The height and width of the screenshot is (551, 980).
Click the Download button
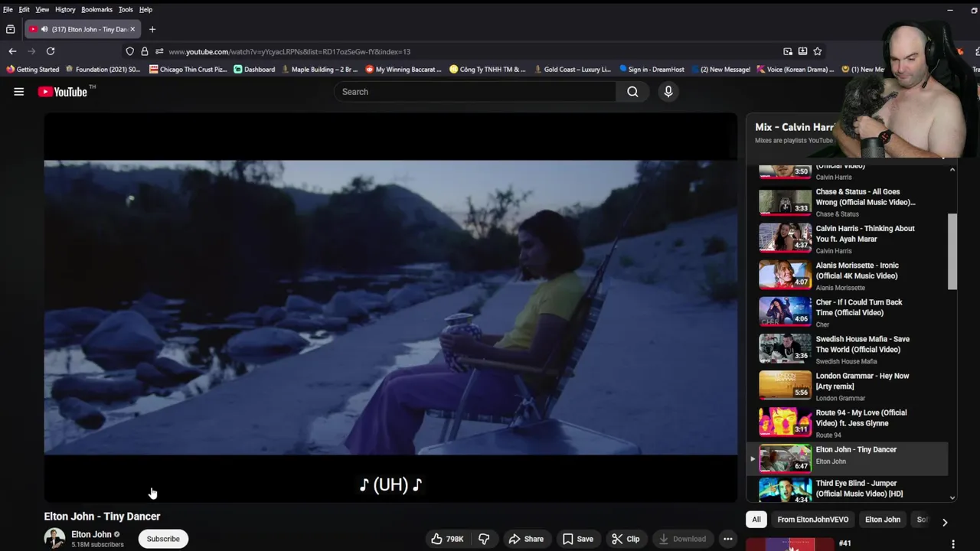pyautogui.click(x=682, y=539)
